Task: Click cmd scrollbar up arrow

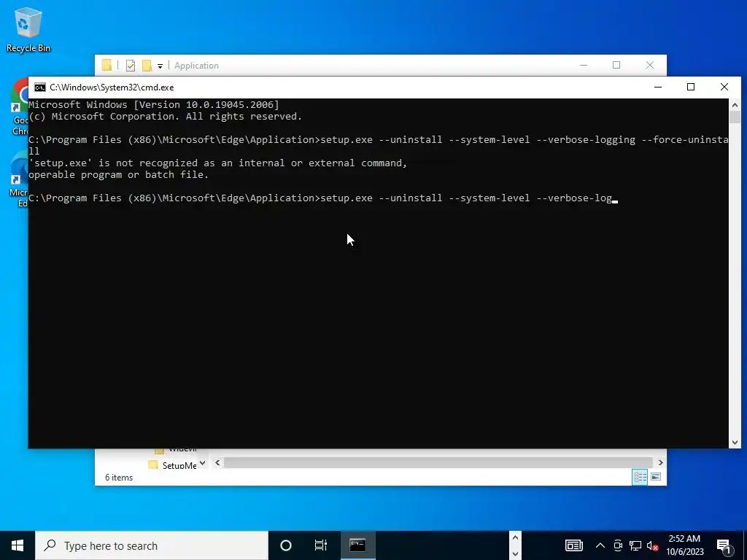Action: pos(735,105)
